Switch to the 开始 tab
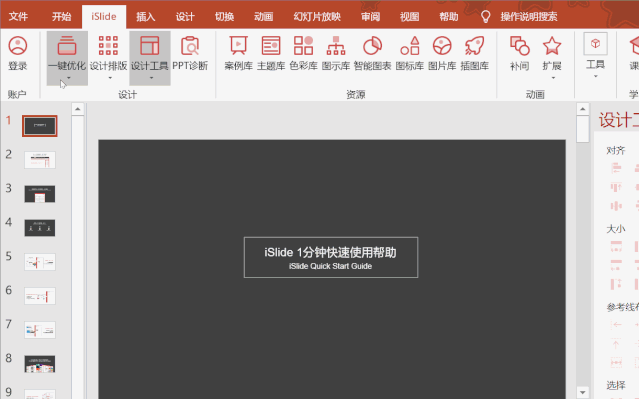Screen dimensions: 639x399 pyautogui.click(x=62, y=17)
